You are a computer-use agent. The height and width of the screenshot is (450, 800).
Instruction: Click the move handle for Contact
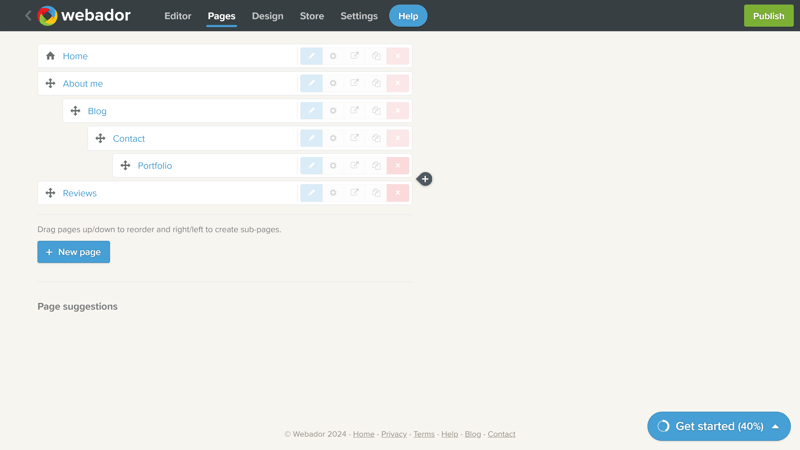(x=100, y=138)
